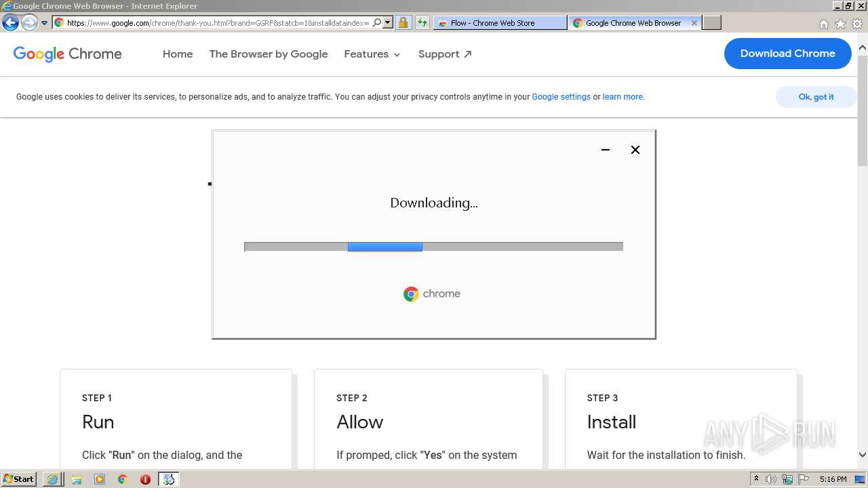Open the Home menu item
Viewport: 868px width, 488px height.
pyautogui.click(x=178, y=54)
